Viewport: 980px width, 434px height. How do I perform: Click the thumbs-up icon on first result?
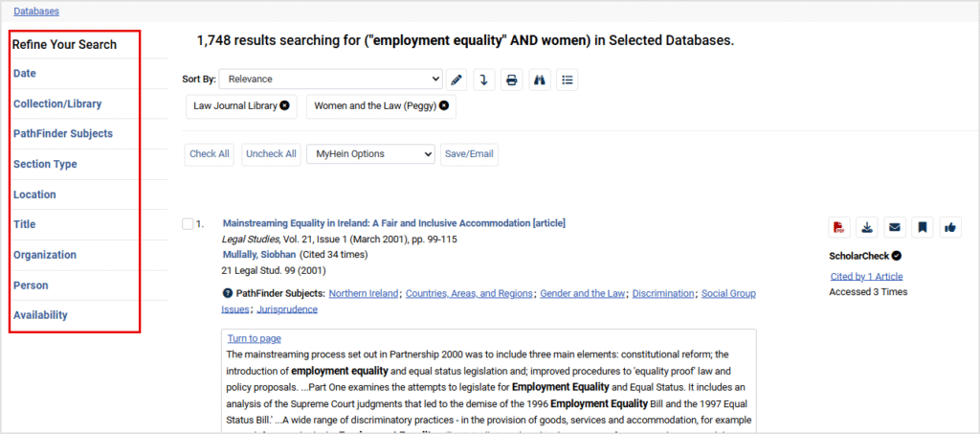pos(950,227)
